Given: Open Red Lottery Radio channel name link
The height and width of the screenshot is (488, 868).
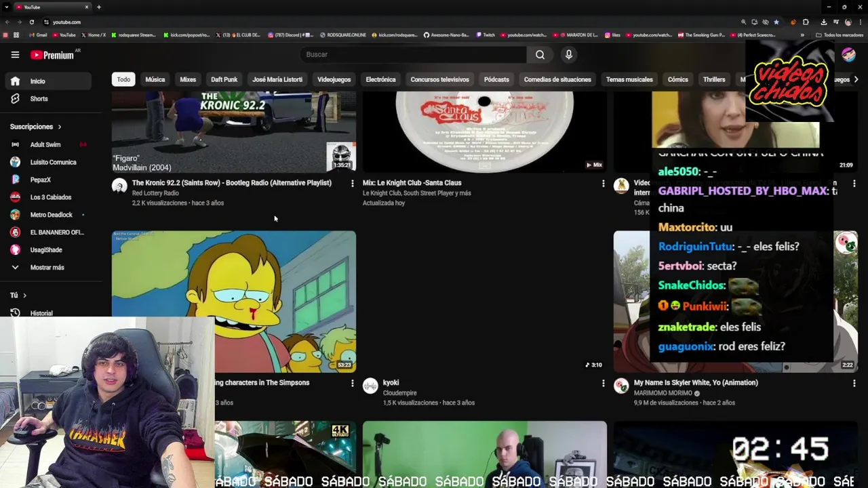Looking at the screenshot, I should pyautogui.click(x=155, y=193).
